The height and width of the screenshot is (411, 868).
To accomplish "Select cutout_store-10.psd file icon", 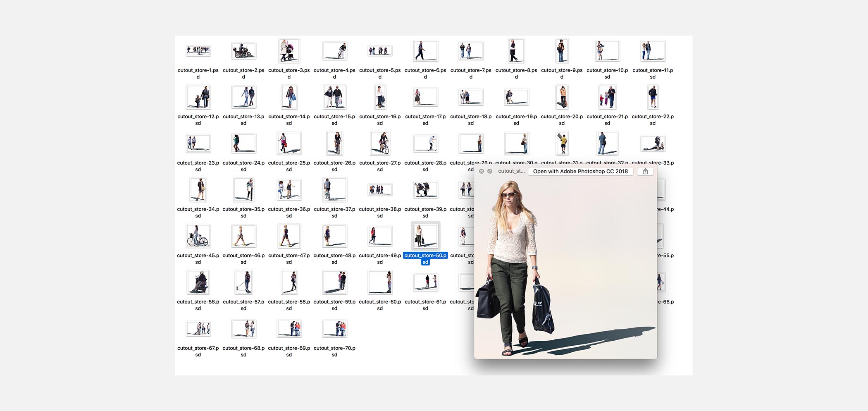I will coord(608,51).
